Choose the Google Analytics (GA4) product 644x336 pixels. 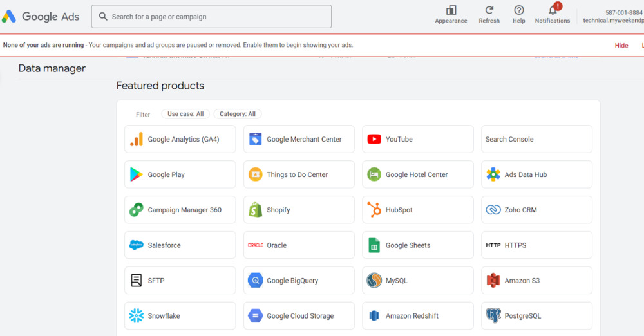[180, 139]
